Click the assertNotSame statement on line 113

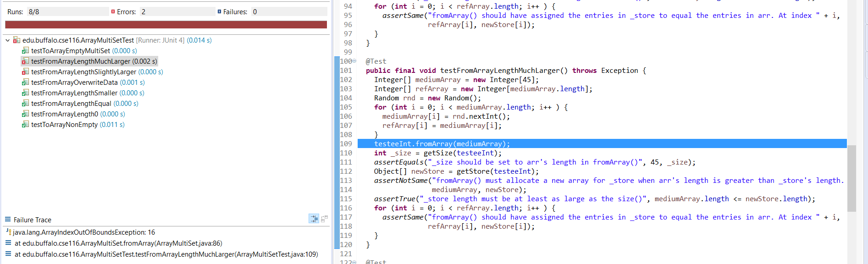click(609, 181)
